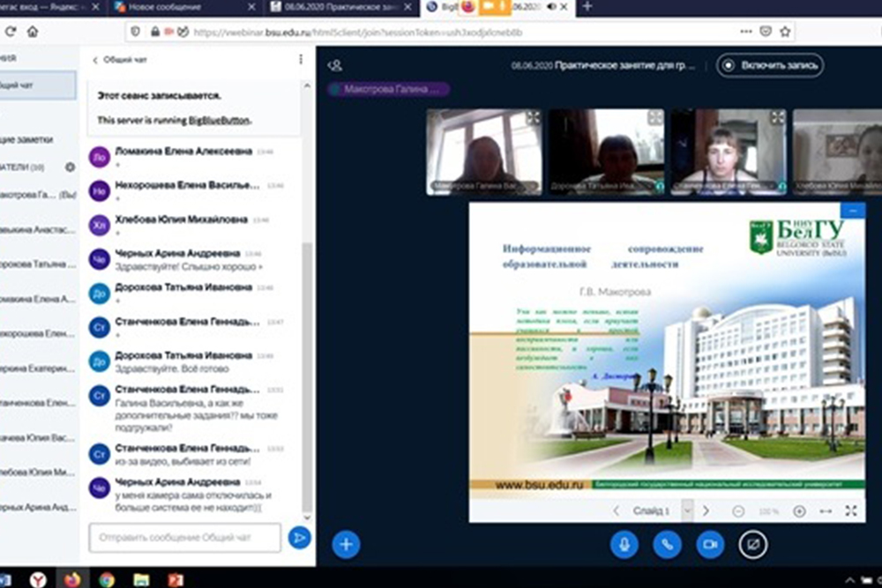This screenshot has width=882, height=588.
Task: Open a new browser tab
Action: 587,7
